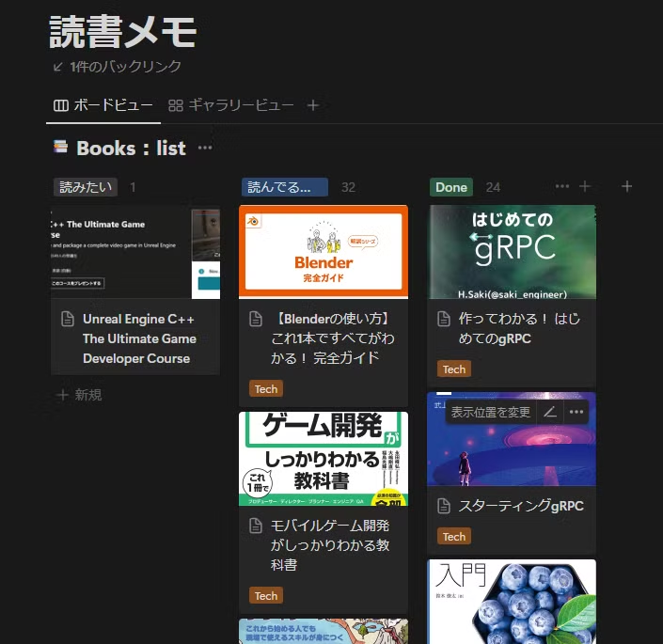Open the Unreal Engine C++ The Ultimate Game card title
Screen dimensions: 663x644
click(139, 338)
